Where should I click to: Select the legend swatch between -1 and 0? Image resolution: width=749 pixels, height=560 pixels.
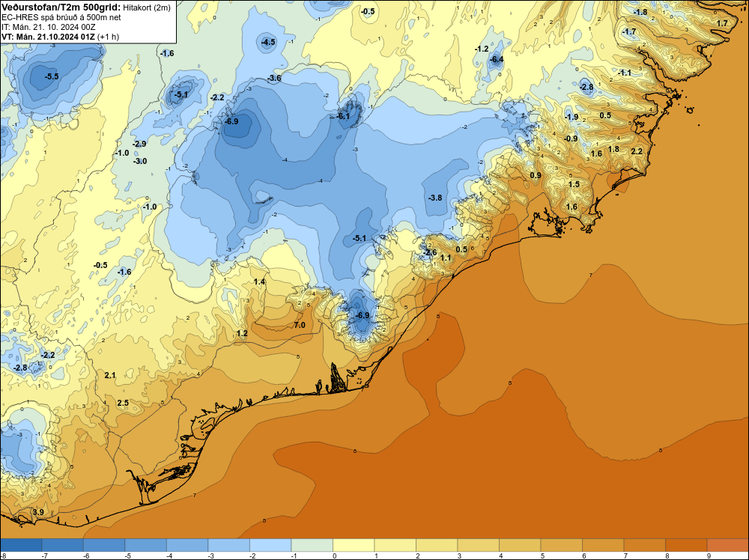[x=312, y=545]
